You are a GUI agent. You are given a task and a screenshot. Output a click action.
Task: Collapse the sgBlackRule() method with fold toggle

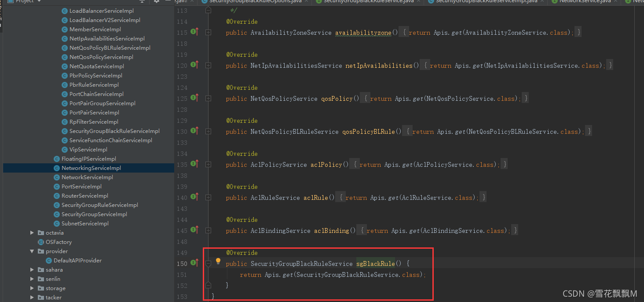[208, 263]
